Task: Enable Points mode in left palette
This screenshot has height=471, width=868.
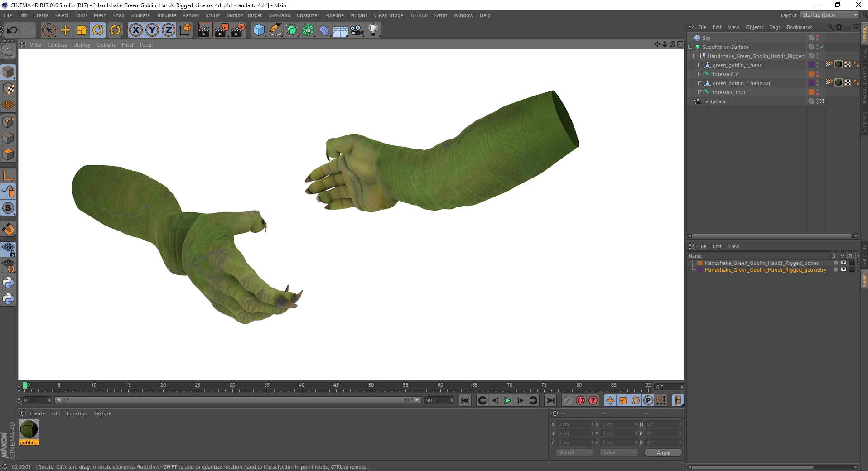Action: coord(8,122)
